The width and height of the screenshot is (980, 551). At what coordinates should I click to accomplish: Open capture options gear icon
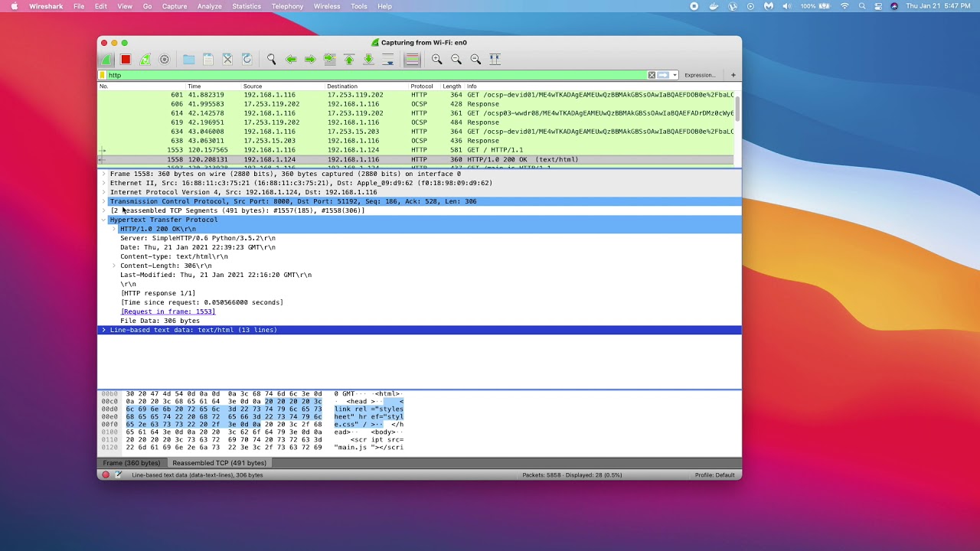(x=164, y=59)
